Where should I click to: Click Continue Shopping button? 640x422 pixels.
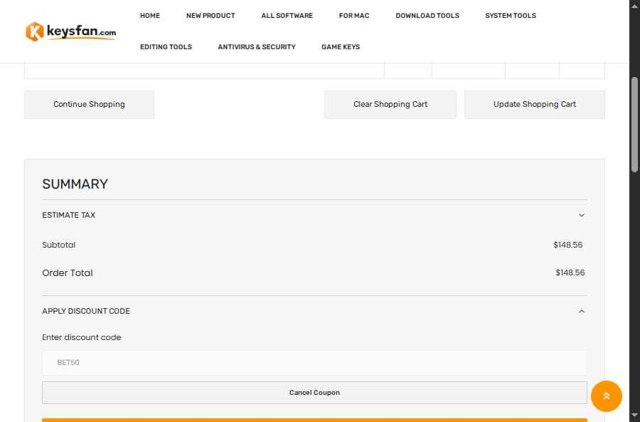pyautogui.click(x=89, y=104)
